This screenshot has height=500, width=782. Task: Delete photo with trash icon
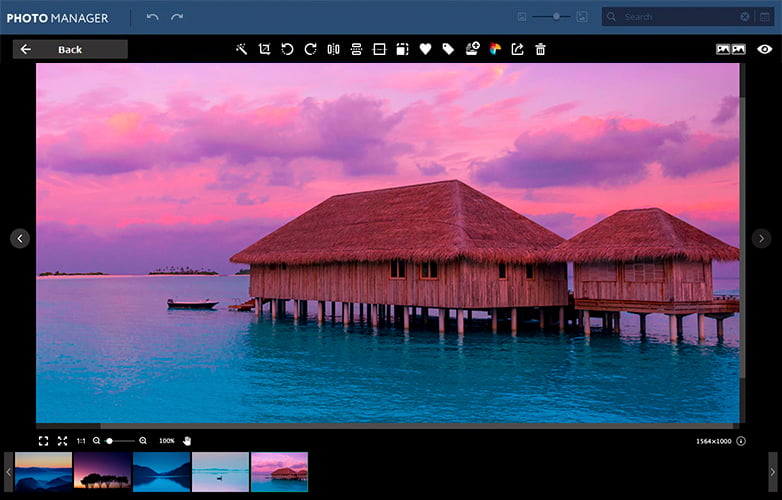[x=540, y=49]
